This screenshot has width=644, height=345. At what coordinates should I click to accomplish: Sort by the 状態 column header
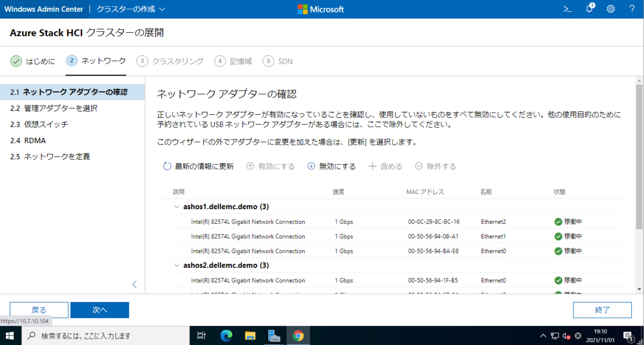(x=560, y=192)
